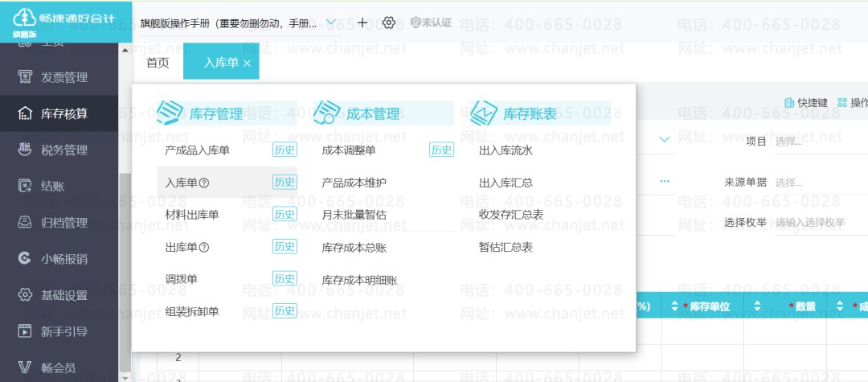Click the three-dots icon near 来源单据
The image size is (868, 382).
pyautogui.click(x=665, y=181)
